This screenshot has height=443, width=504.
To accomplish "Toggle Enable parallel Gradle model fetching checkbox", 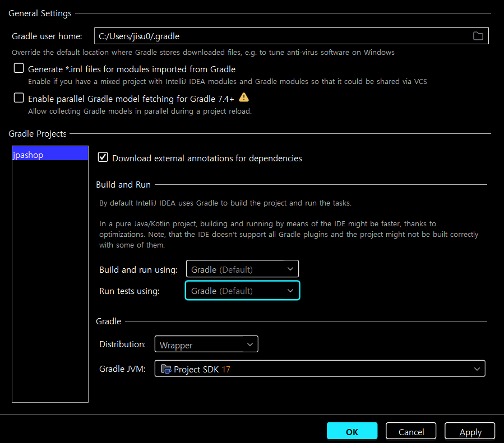I will pos(19,97).
